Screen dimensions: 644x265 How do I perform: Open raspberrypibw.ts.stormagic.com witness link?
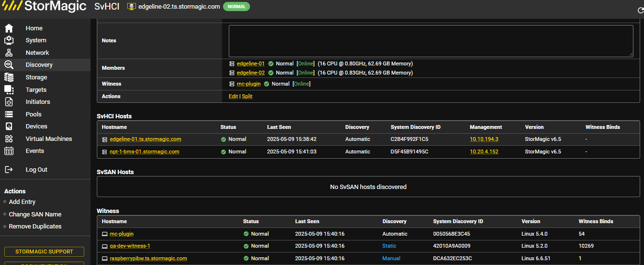[x=148, y=259]
